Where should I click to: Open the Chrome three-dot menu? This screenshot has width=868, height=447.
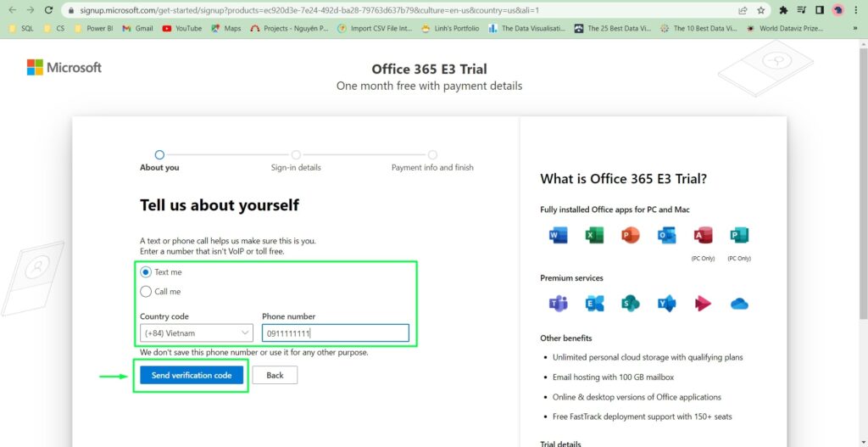tap(858, 10)
